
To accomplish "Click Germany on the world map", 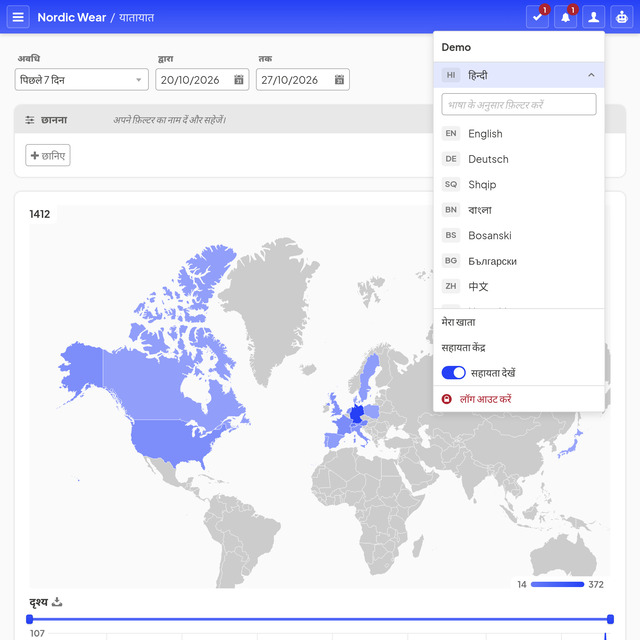I will click(x=357, y=413).
